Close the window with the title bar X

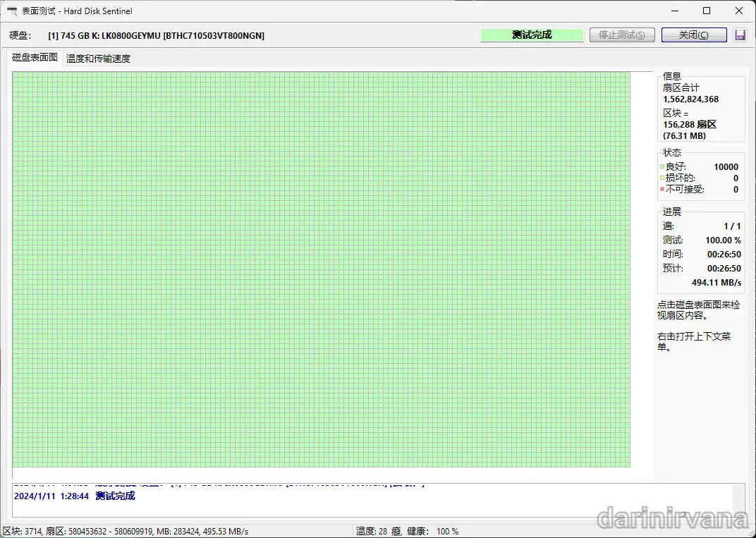click(x=738, y=11)
